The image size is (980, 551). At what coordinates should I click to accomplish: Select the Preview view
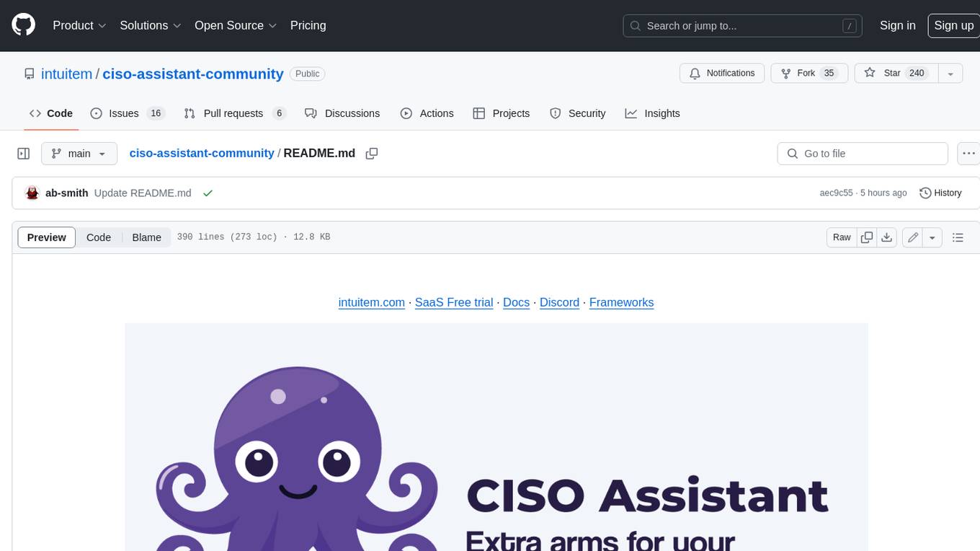pyautogui.click(x=47, y=237)
